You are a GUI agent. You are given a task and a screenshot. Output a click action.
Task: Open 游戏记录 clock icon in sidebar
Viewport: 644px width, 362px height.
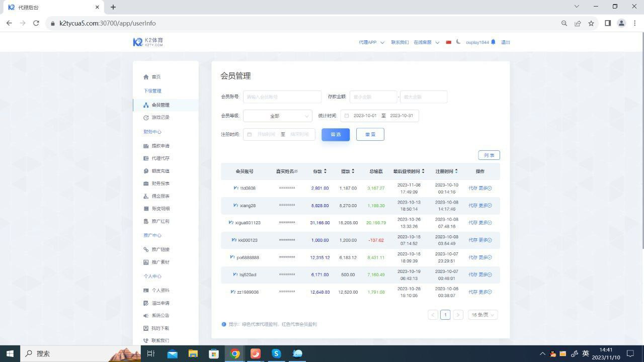[x=146, y=118]
